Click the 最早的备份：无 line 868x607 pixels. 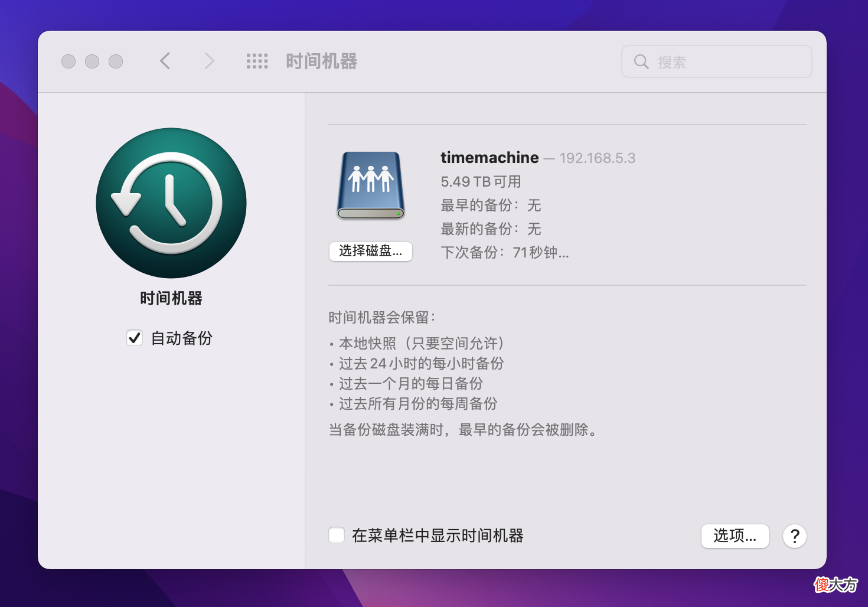[x=491, y=205]
